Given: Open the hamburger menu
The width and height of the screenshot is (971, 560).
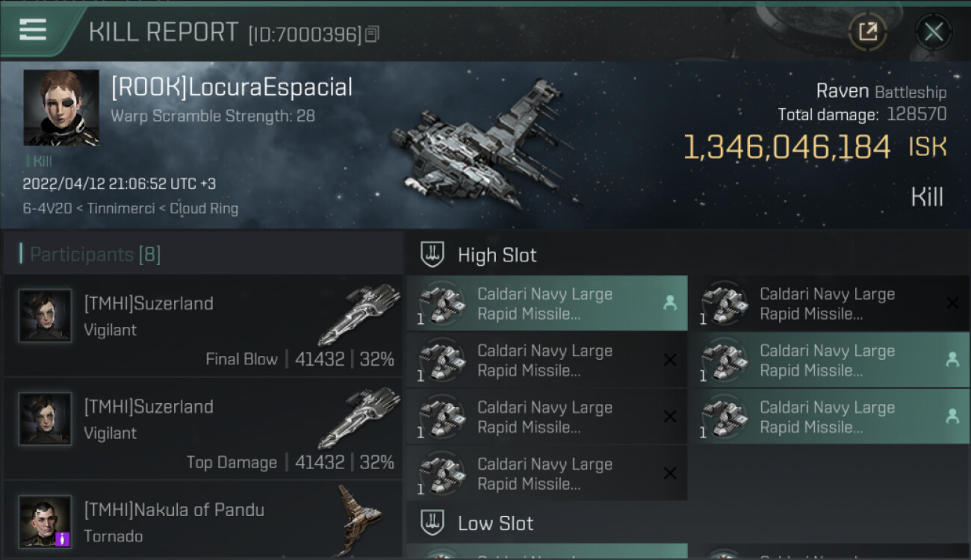Looking at the screenshot, I should 33,30.
